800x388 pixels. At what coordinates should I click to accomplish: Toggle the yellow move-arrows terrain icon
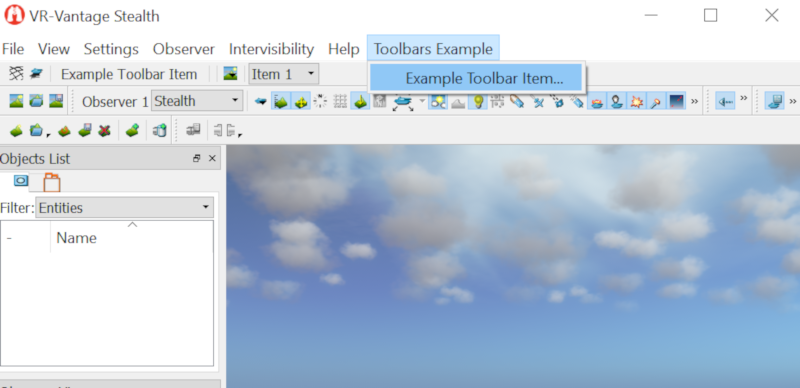[301, 101]
